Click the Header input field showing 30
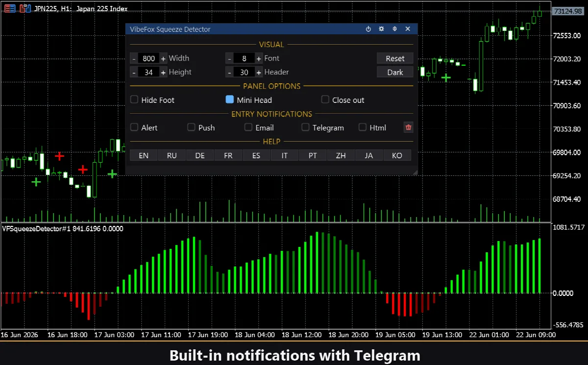Image resolution: width=588 pixels, height=365 pixels. click(x=244, y=73)
